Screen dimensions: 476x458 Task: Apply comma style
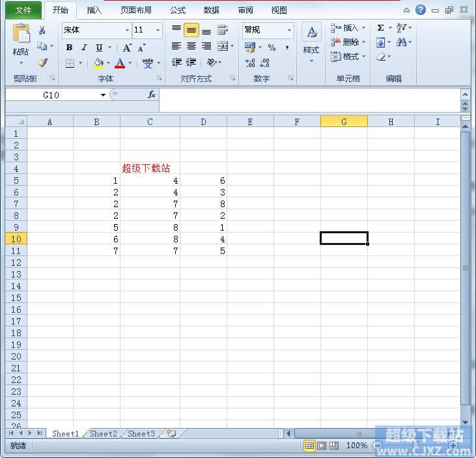click(287, 48)
